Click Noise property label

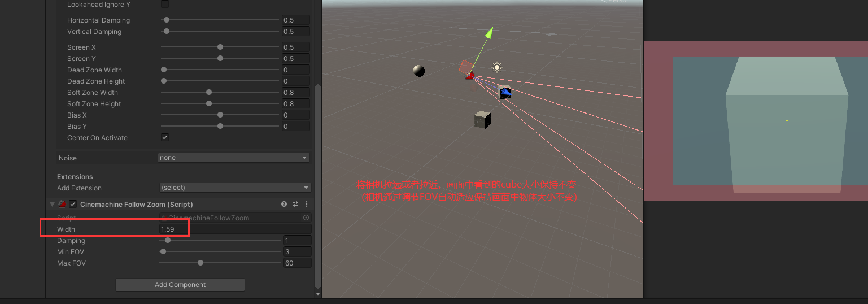click(68, 158)
